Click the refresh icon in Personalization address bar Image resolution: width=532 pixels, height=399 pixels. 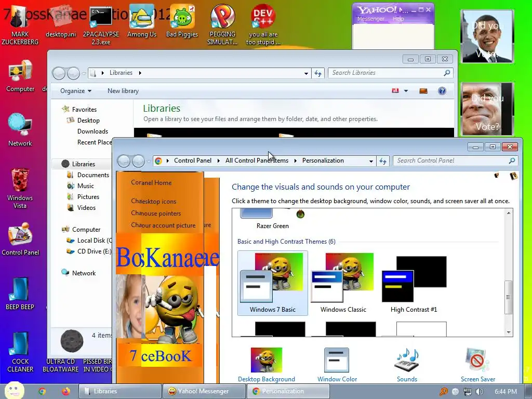pos(383,161)
